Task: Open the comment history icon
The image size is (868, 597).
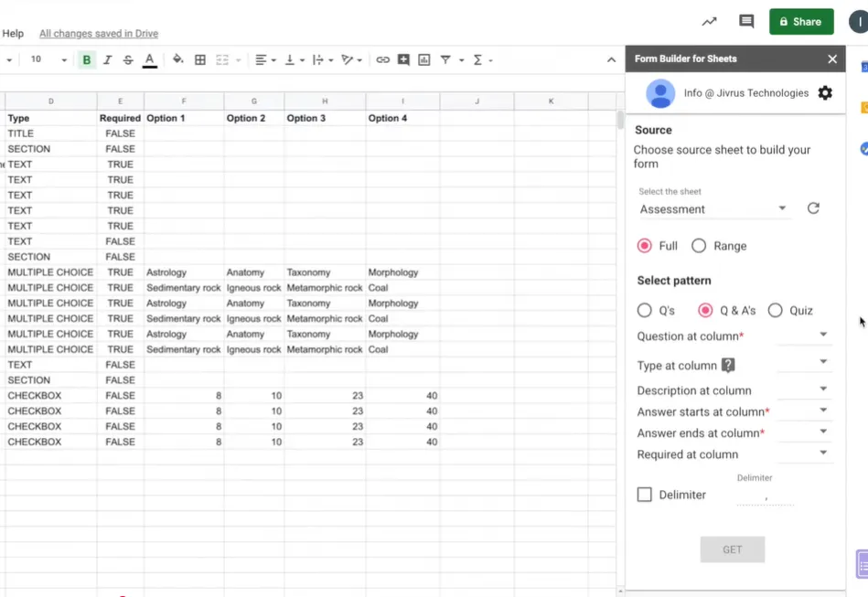Action: pyautogui.click(x=746, y=21)
